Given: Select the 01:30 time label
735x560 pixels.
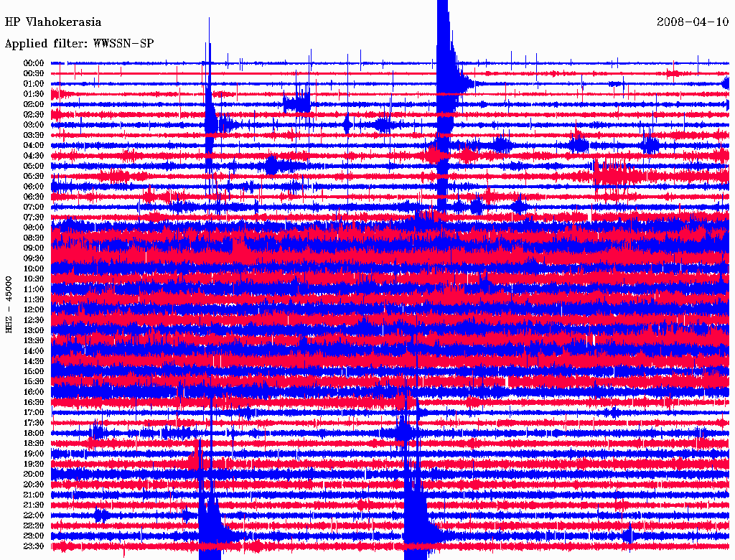Looking at the screenshot, I should tap(34, 94).
